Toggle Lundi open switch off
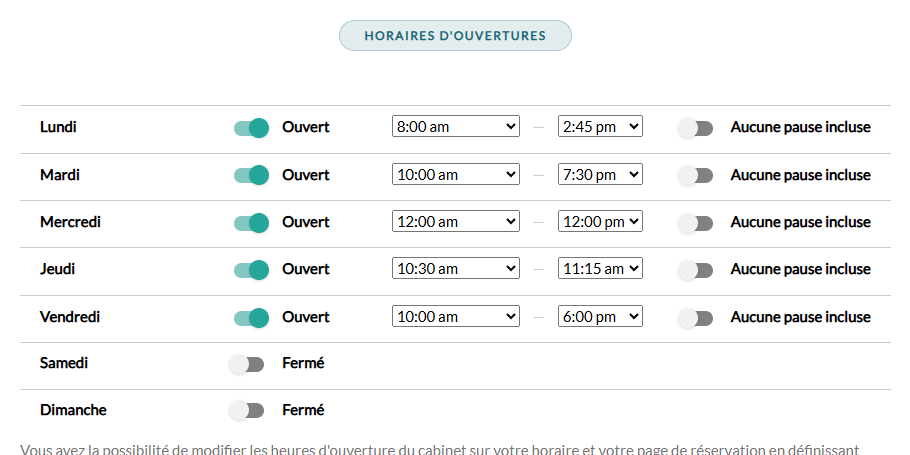Image resolution: width=910 pixels, height=455 pixels. click(x=251, y=128)
